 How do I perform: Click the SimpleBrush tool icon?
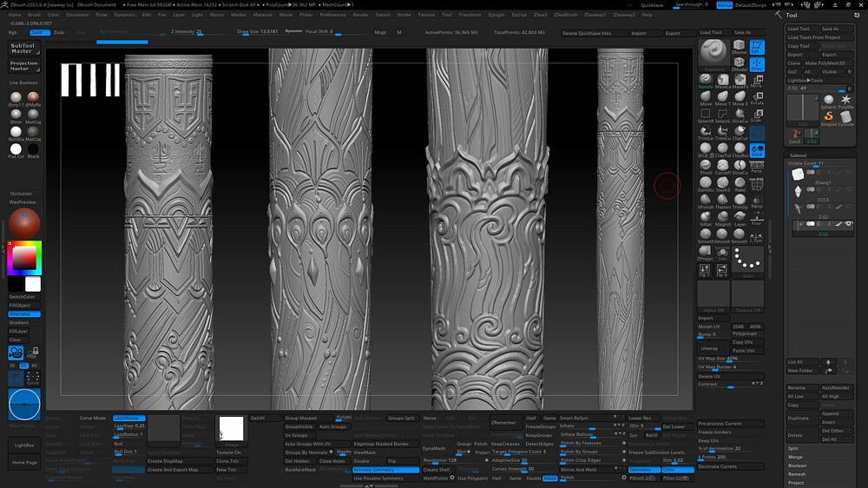829,117
